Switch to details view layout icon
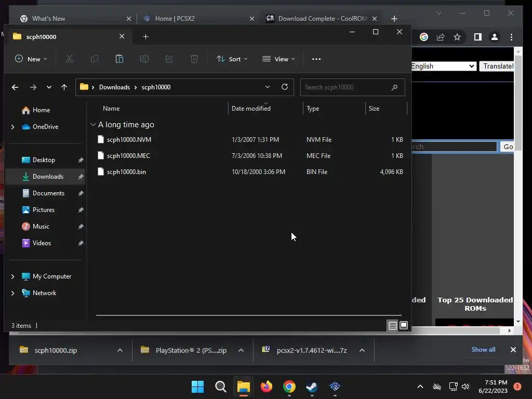The image size is (532, 399). pyautogui.click(x=393, y=326)
